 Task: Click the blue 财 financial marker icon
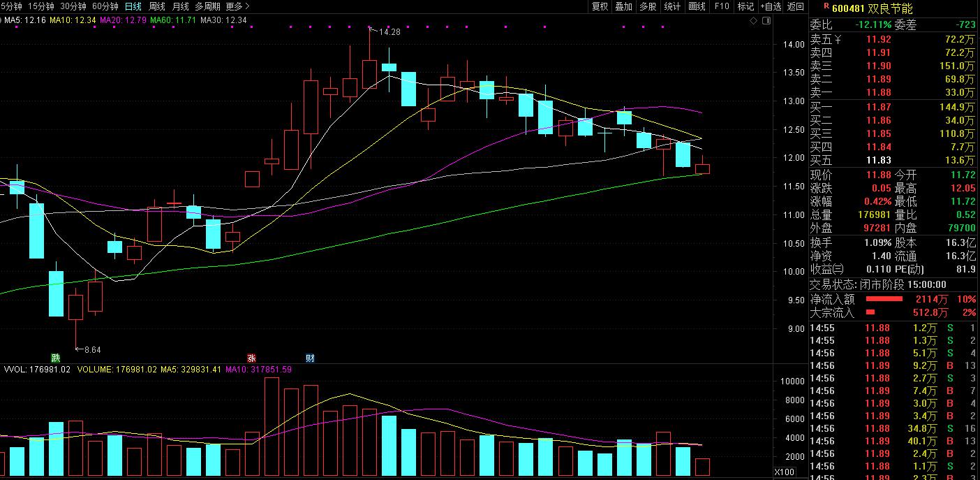[x=310, y=358]
